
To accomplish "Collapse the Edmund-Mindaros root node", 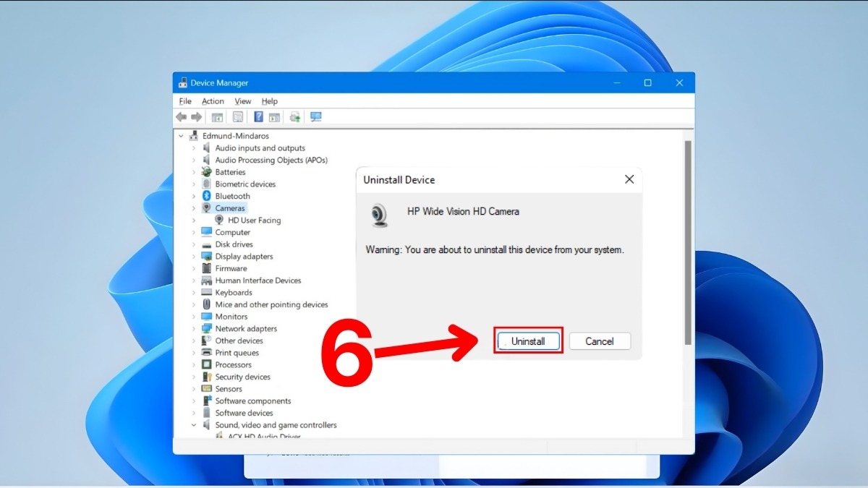I will [181, 136].
